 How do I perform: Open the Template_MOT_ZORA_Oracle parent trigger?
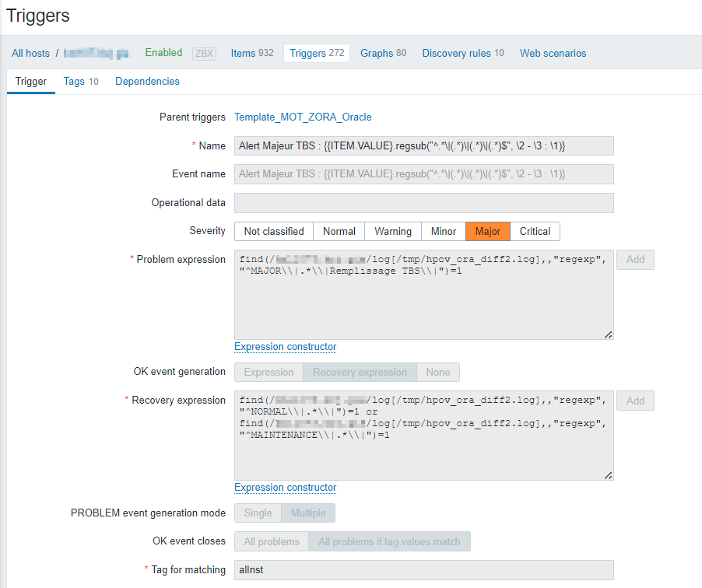pos(303,117)
